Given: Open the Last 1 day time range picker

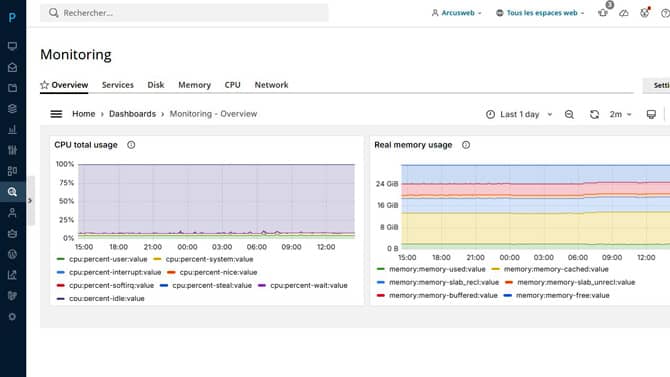Looking at the screenshot, I should pyautogui.click(x=519, y=114).
